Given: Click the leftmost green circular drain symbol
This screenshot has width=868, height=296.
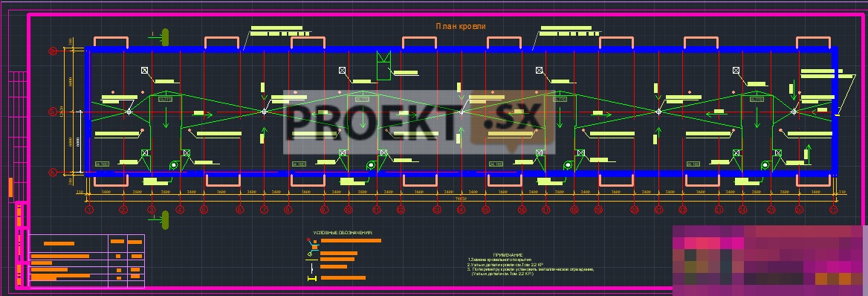Looking at the screenshot, I should click(173, 165).
